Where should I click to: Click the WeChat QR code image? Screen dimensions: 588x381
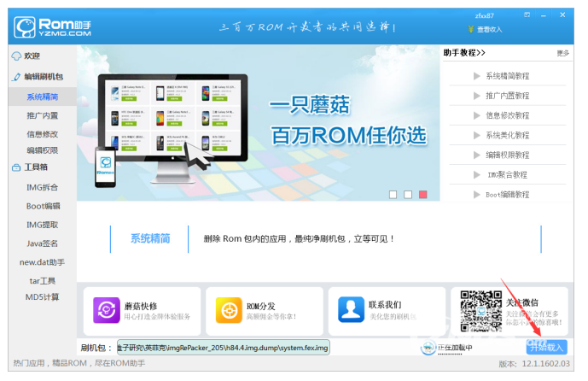tap(481, 311)
